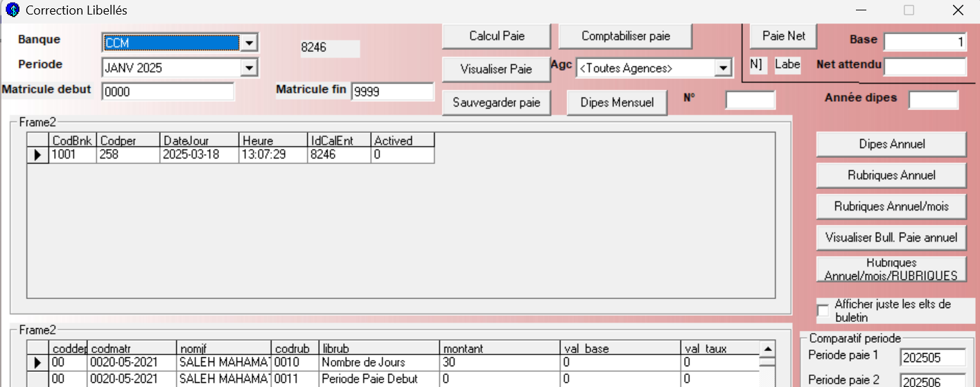Click the Dipes Annuel button
This screenshot has width=980, height=387.
coord(891,144)
